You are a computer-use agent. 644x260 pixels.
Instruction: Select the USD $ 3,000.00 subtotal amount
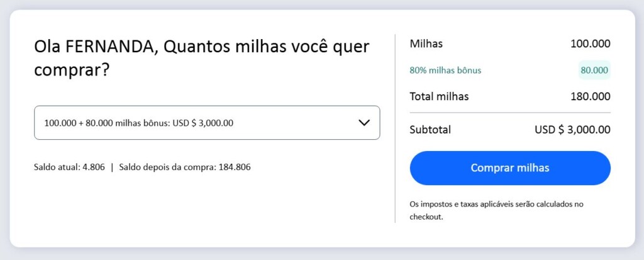[572, 130]
